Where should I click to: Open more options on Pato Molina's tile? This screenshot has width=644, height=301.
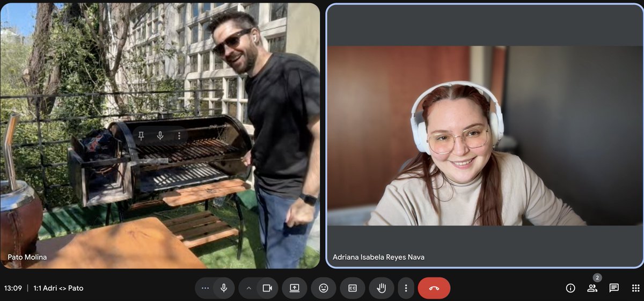coord(179,136)
